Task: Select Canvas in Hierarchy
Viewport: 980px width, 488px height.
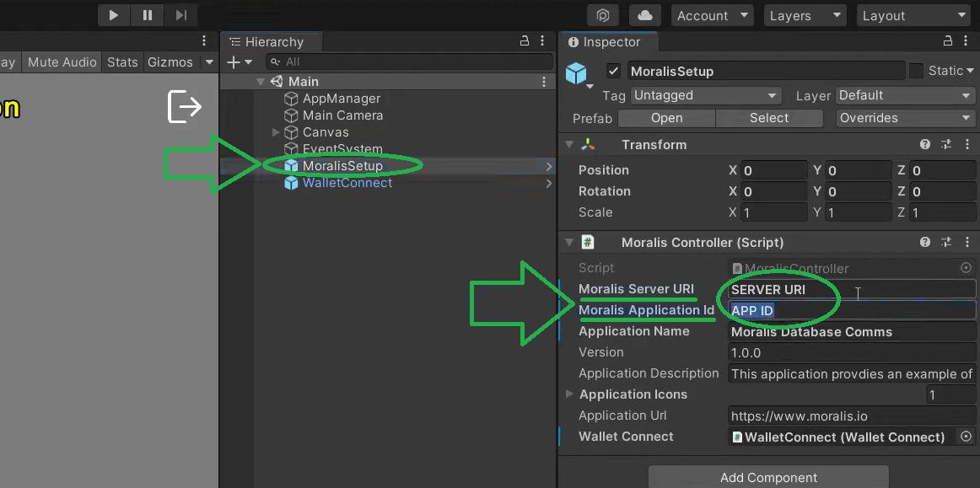Action: click(x=326, y=132)
